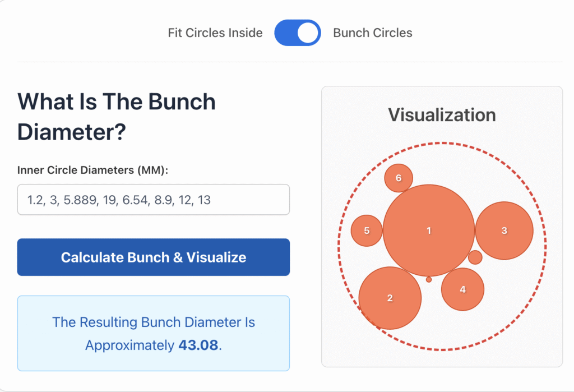Select circle 3 on the right side

[504, 230]
